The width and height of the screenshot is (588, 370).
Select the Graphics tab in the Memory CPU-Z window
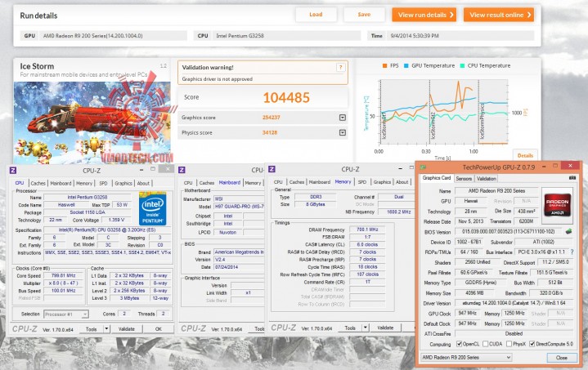click(382, 182)
